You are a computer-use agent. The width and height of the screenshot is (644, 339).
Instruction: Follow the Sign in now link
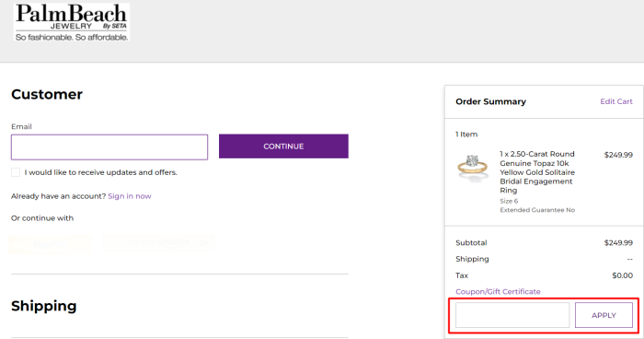tap(130, 196)
